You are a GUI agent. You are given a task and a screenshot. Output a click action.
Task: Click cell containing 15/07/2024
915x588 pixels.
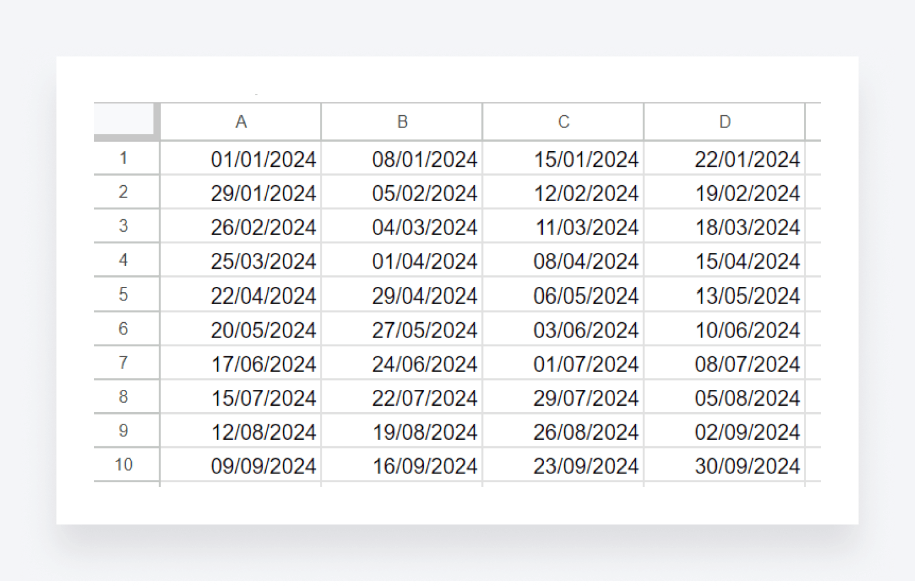coord(241,396)
